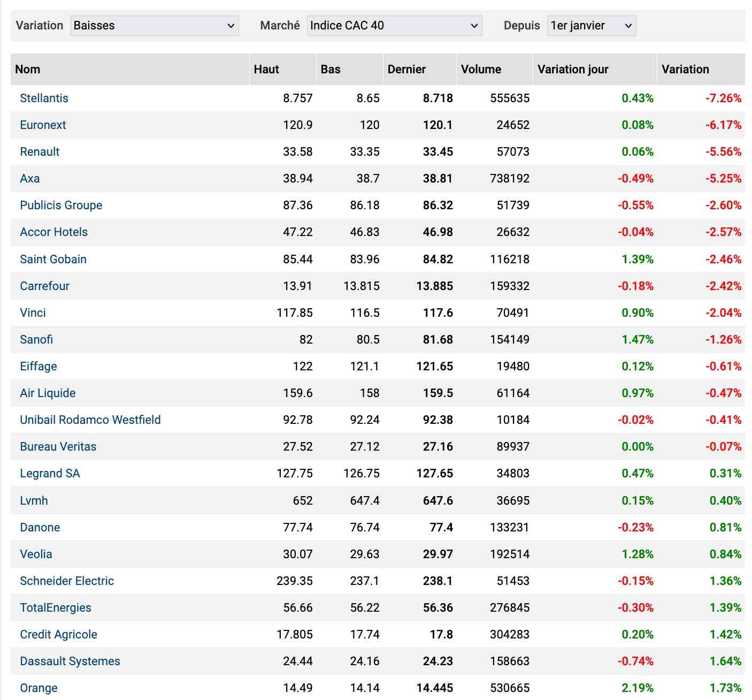Click Stellantis volume 555635
This screenshot has width=752, height=700.
510,98
